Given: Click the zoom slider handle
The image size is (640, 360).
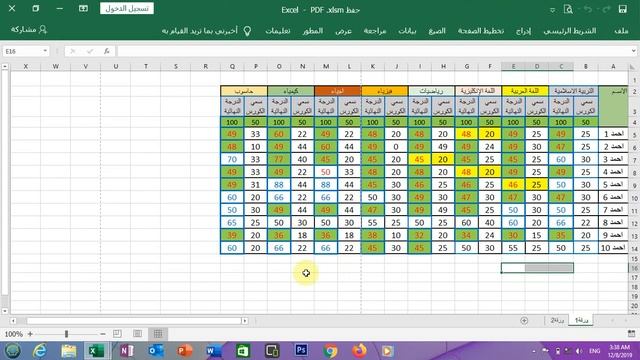Looking at the screenshot, I should [x=66, y=334].
